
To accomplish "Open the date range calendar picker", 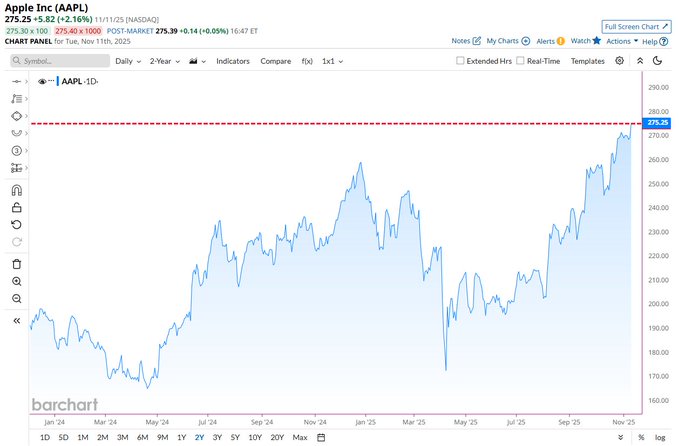I will [321, 437].
